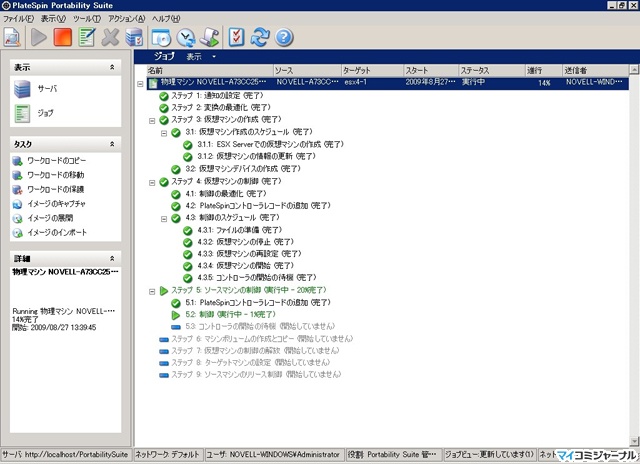The width and height of the screenshot is (640, 464).
Task: Click the orange Stop toolbar icon
Action: (63, 37)
